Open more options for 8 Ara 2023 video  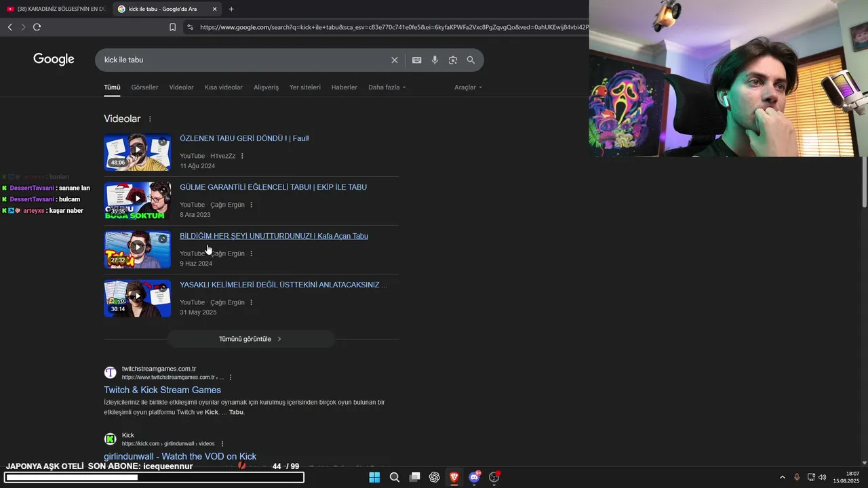coord(251,205)
